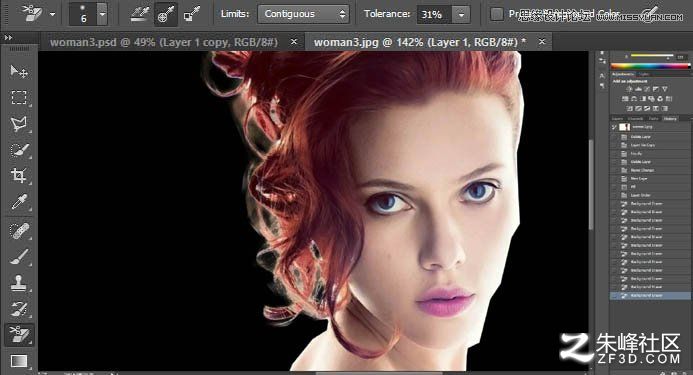The width and height of the screenshot is (693, 375).
Task: Close the woman3.jpg document tab
Action: point(542,42)
